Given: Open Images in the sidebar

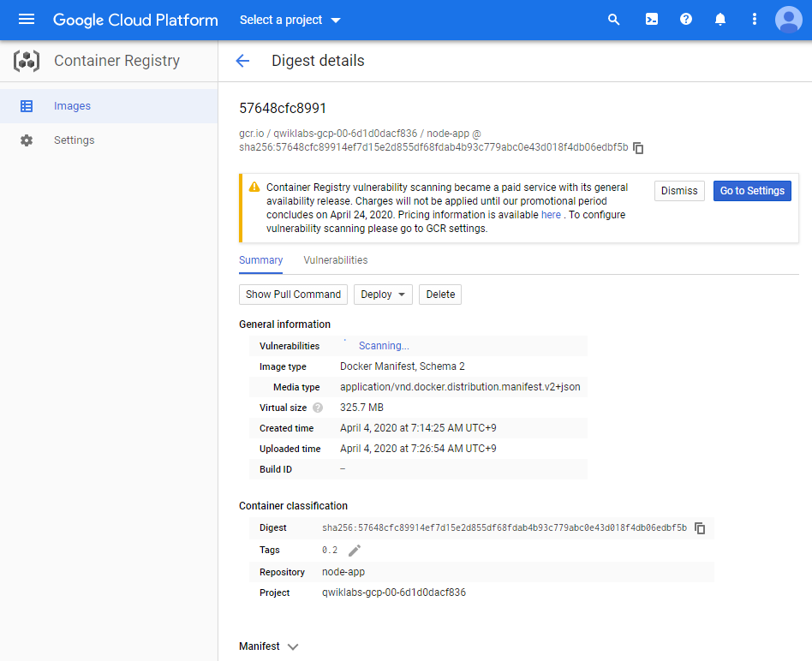Looking at the screenshot, I should pyautogui.click(x=109, y=106).
